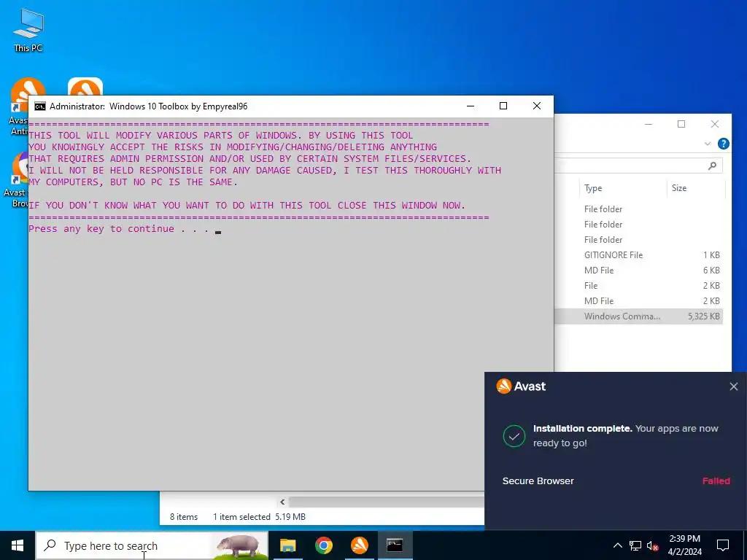
Task: Select the MD File 2 KB row
Action: click(638, 301)
